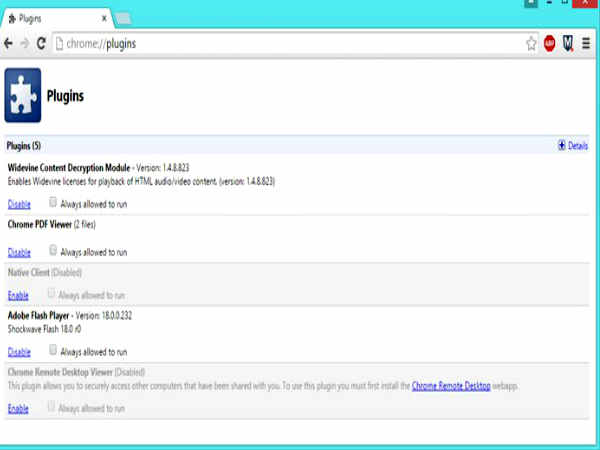Image resolution: width=600 pixels, height=450 pixels.
Task: Reload the plugins page
Action: (41, 44)
